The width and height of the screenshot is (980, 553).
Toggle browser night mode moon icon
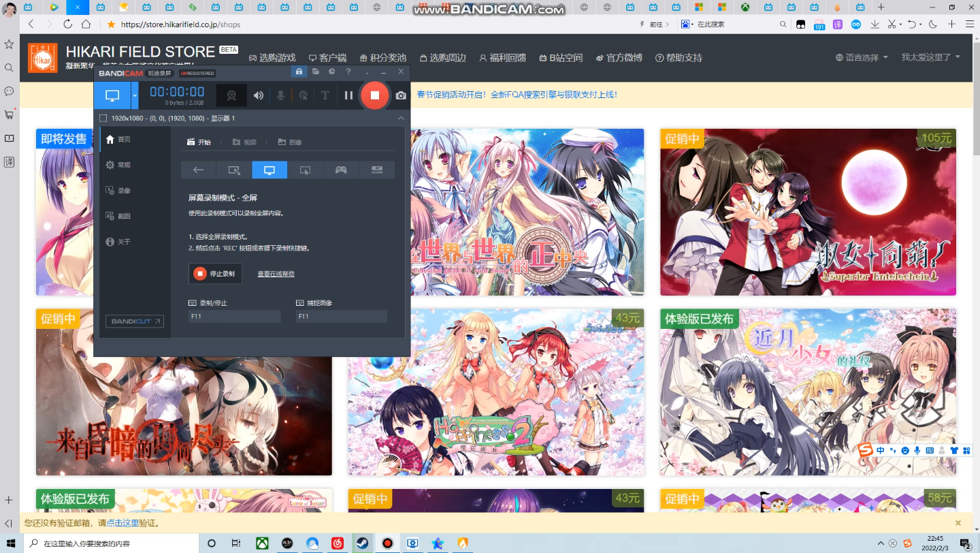tap(932, 24)
